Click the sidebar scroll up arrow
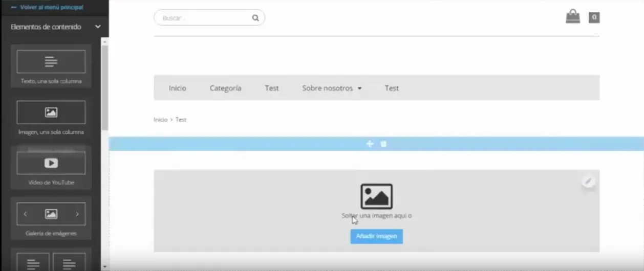This screenshot has width=644, height=271. [x=105, y=41]
